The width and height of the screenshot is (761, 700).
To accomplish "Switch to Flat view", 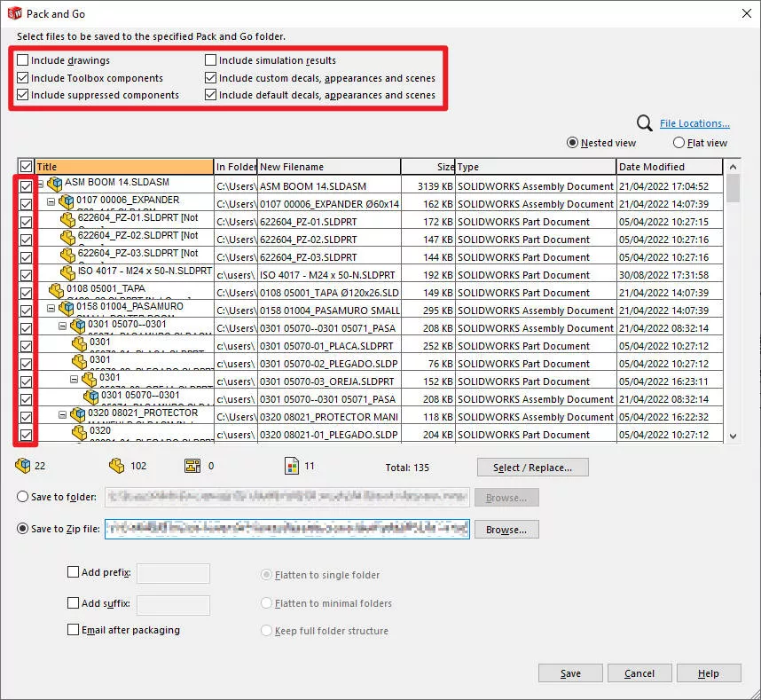I will (681, 143).
